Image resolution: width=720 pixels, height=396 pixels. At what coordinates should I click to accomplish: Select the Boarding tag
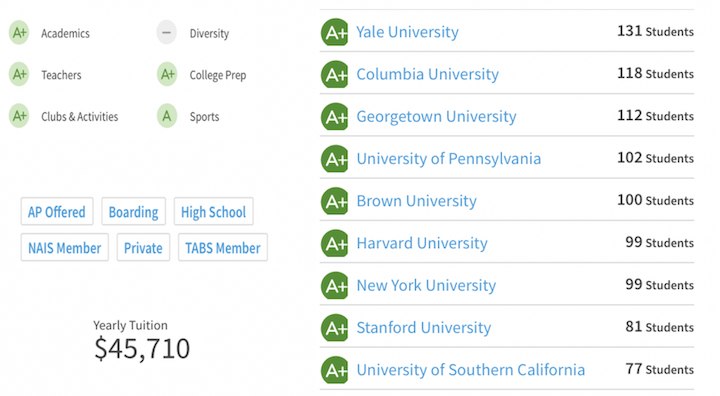click(x=134, y=212)
